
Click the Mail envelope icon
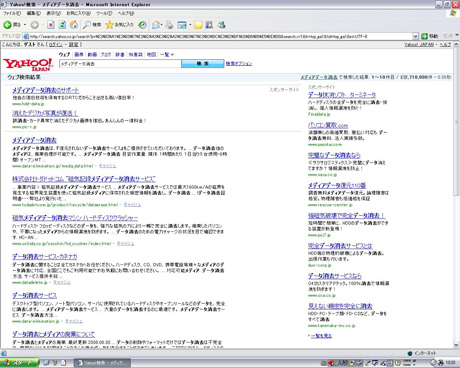tap(156, 25)
